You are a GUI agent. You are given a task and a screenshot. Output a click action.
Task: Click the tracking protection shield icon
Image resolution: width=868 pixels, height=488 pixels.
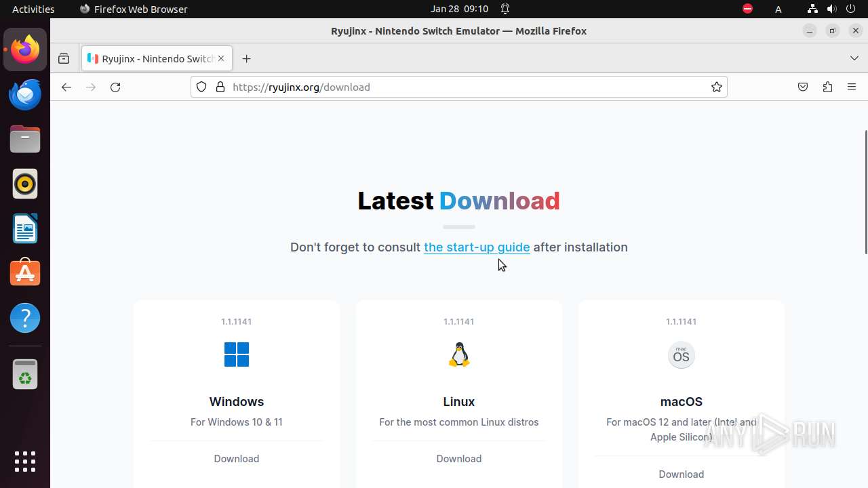click(201, 87)
